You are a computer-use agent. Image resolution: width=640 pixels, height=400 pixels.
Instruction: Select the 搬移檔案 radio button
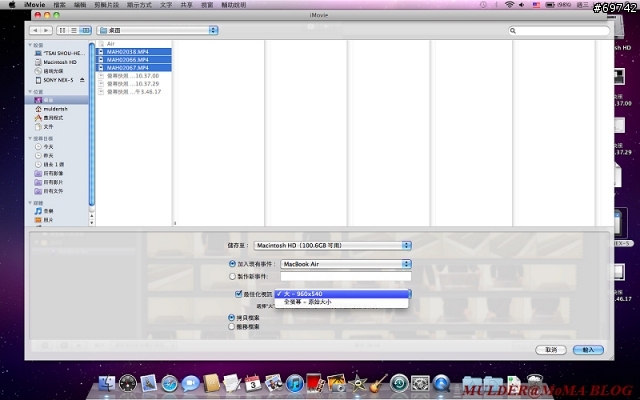click(x=232, y=327)
